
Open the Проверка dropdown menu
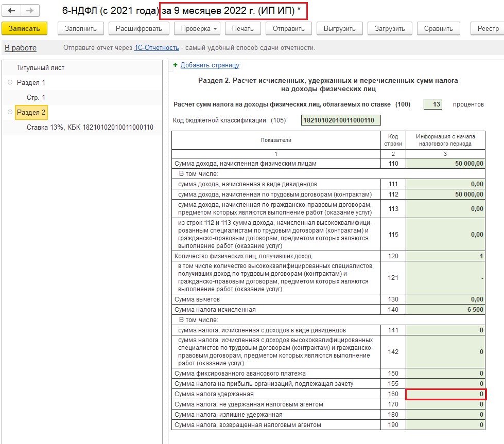pos(198,29)
